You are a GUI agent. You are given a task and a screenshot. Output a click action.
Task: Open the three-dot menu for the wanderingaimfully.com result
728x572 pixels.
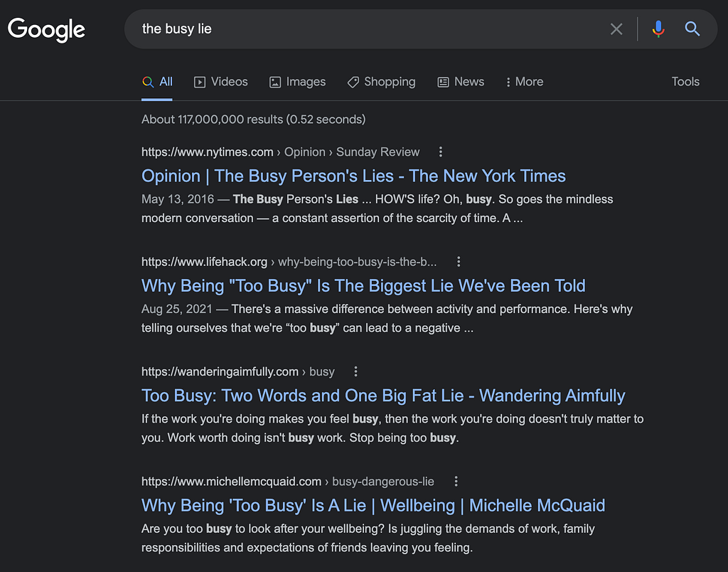click(355, 371)
